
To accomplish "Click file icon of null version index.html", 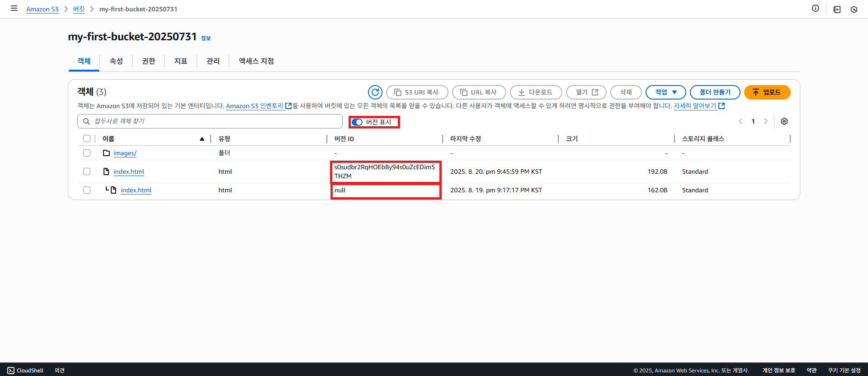I will click(113, 190).
